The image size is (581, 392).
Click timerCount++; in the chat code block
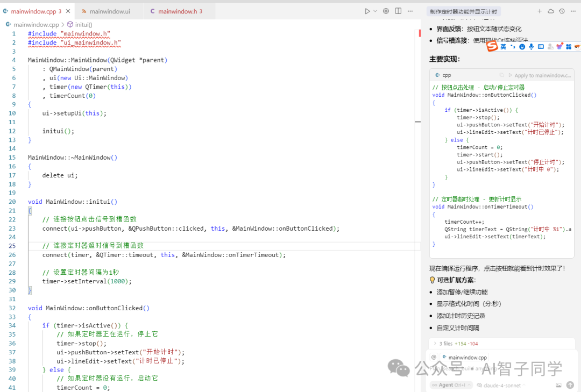pyautogui.click(x=464, y=222)
